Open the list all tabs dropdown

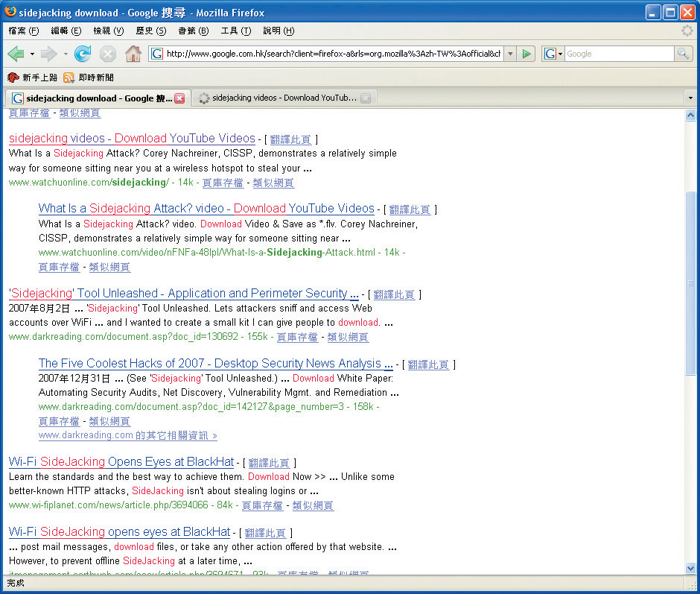click(690, 98)
